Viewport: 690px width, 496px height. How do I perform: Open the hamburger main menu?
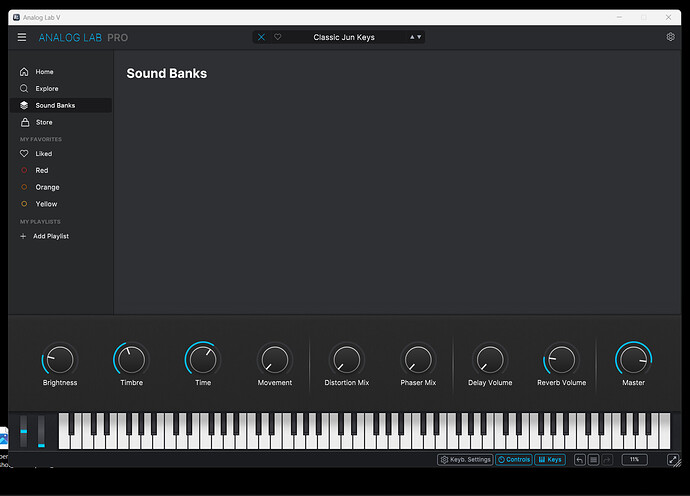tap(22, 37)
